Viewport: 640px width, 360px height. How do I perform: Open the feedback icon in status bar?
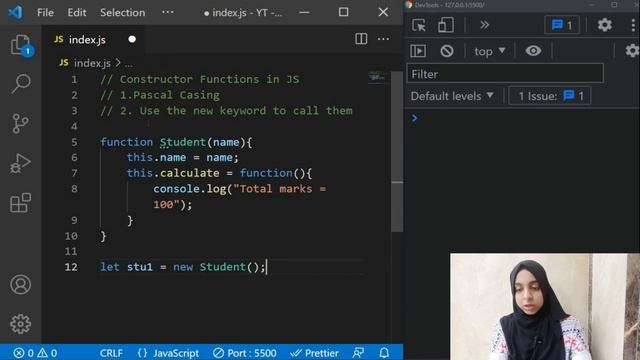(358, 353)
